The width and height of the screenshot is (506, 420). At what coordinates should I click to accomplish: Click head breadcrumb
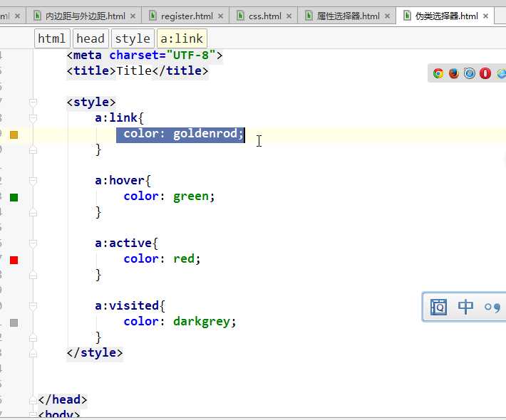tap(91, 38)
